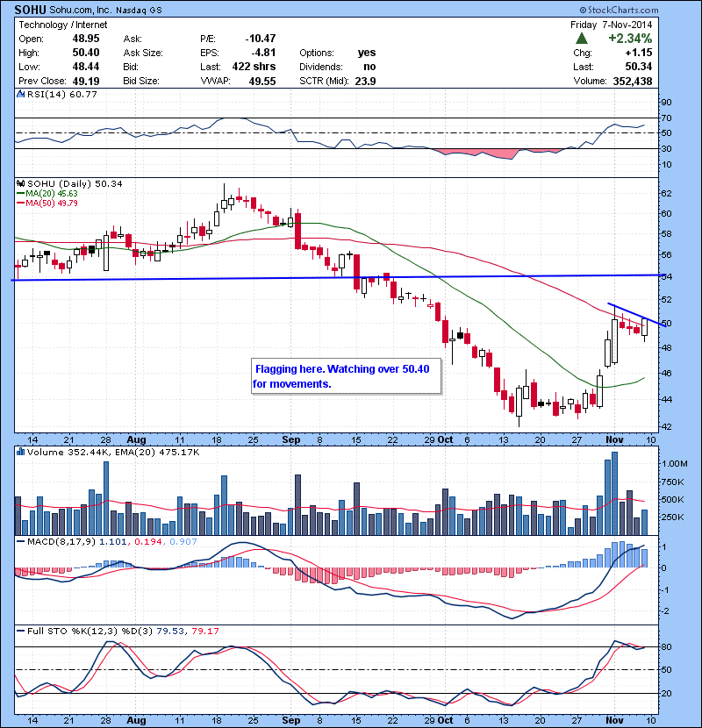Click the SOHU ticker symbol in the header

30,10
